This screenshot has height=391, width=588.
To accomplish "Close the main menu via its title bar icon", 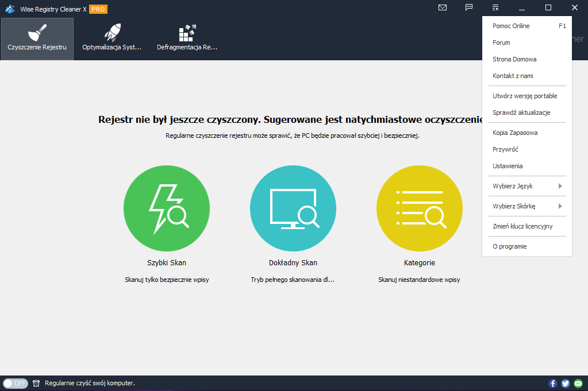I will click(x=495, y=7).
